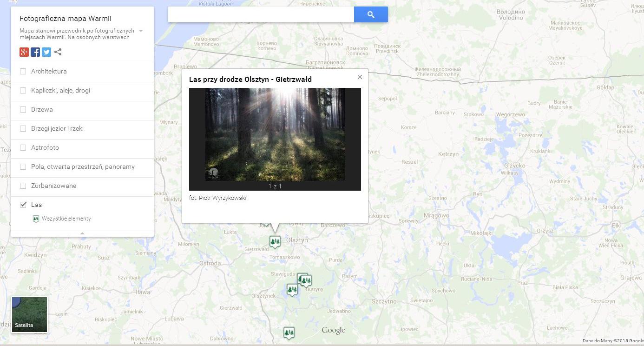644x346 pixels.
Task: Close the forest photo info popup
Action: (360, 77)
